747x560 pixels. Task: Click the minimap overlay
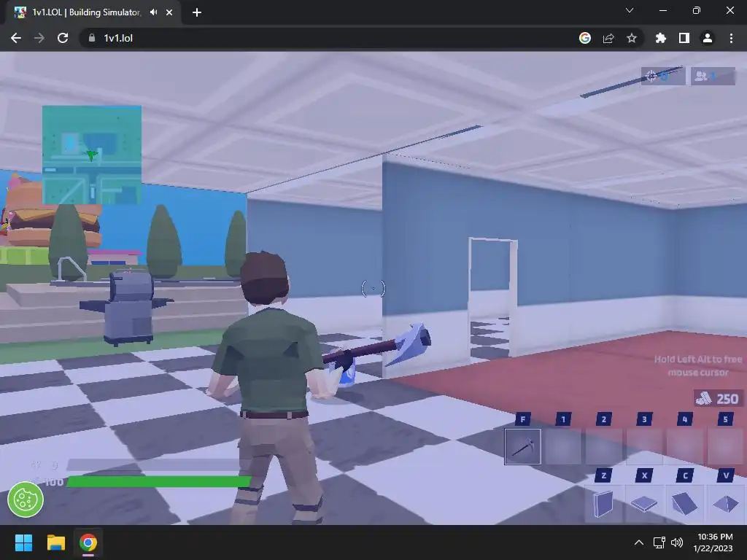pyautogui.click(x=92, y=155)
